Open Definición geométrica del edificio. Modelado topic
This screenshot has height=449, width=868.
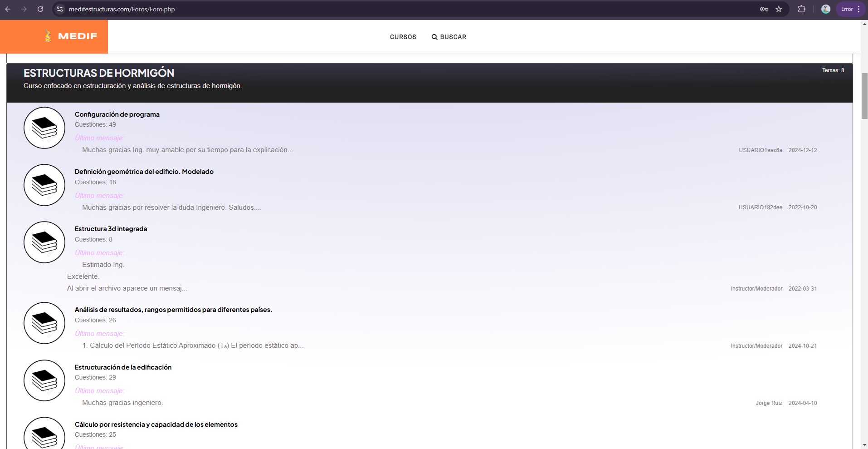(144, 172)
